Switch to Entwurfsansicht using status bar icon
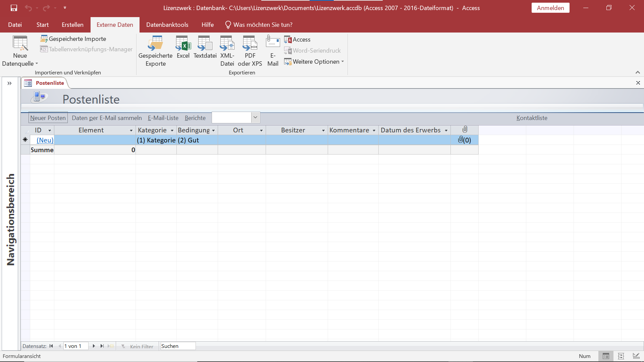The width and height of the screenshot is (644, 362). (636, 356)
